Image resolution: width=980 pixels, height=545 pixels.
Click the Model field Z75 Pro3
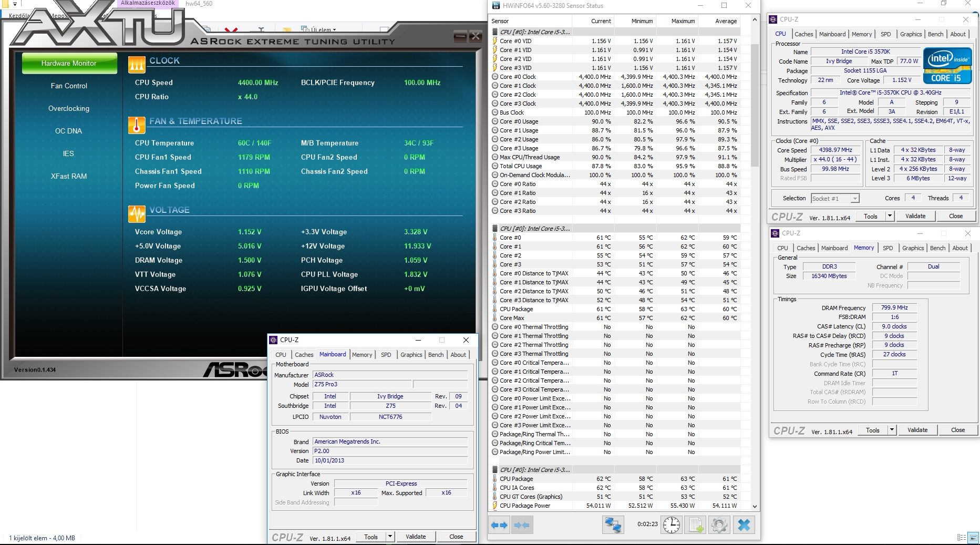362,384
